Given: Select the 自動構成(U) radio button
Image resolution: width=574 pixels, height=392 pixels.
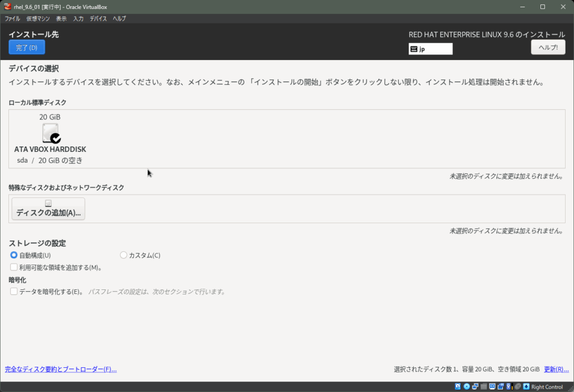Looking at the screenshot, I should tap(14, 255).
